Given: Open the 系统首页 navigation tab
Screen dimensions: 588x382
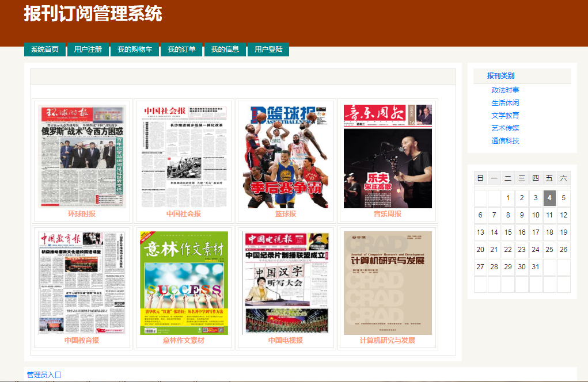Looking at the screenshot, I should [x=44, y=49].
